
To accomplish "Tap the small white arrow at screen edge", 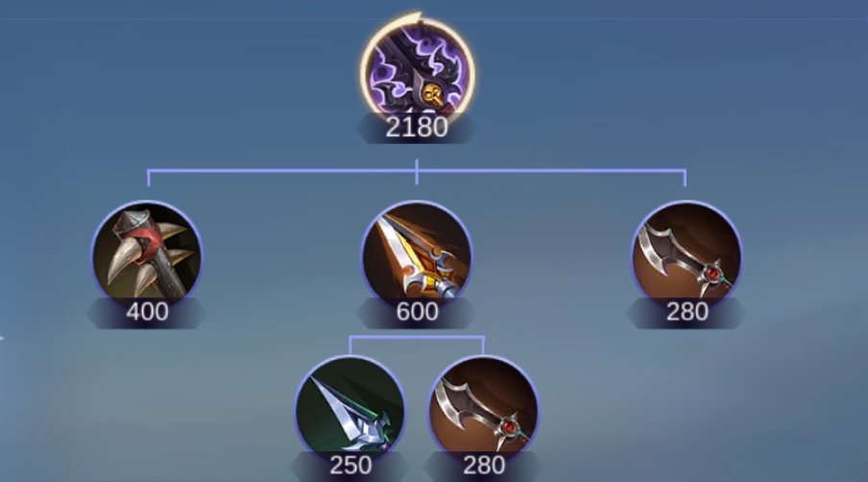I will coord(2,338).
